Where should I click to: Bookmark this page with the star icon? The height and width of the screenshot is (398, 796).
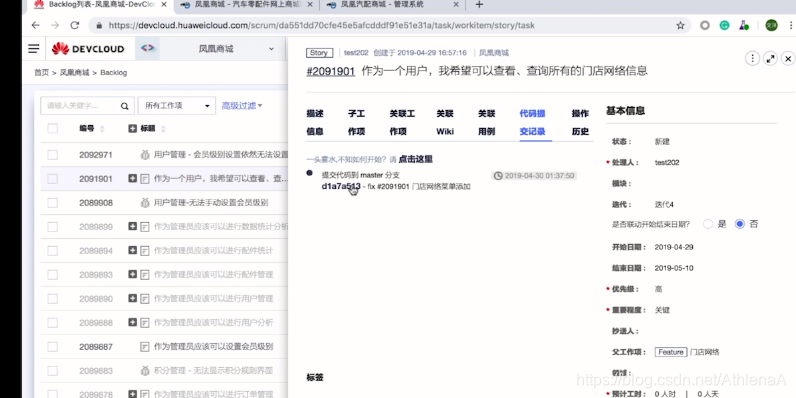(x=680, y=25)
